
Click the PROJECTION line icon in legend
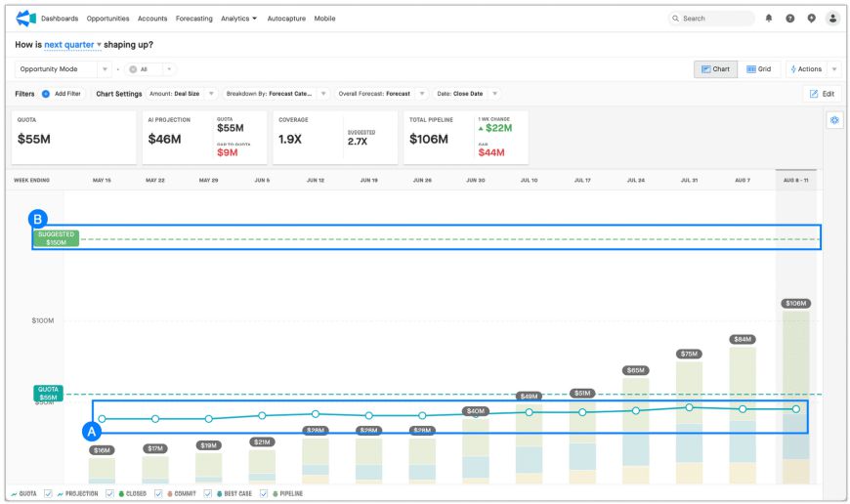[61, 493]
